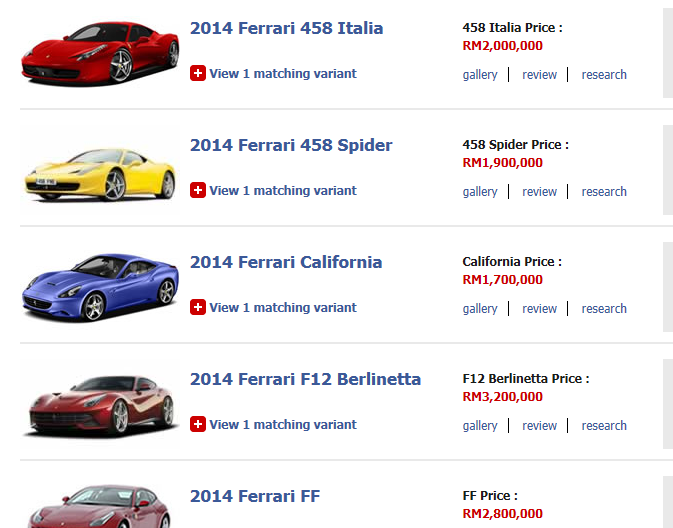Screen dimensions: 673x528
Task: Go to 2014 Ferrari 458 Spider page
Action: pos(291,145)
